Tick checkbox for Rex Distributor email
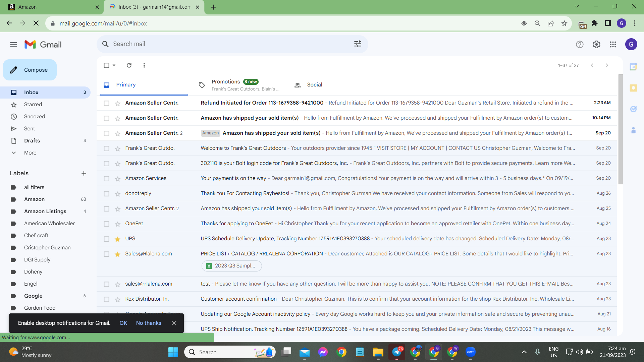Screen dimensions: 644x362 tap(106, 299)
